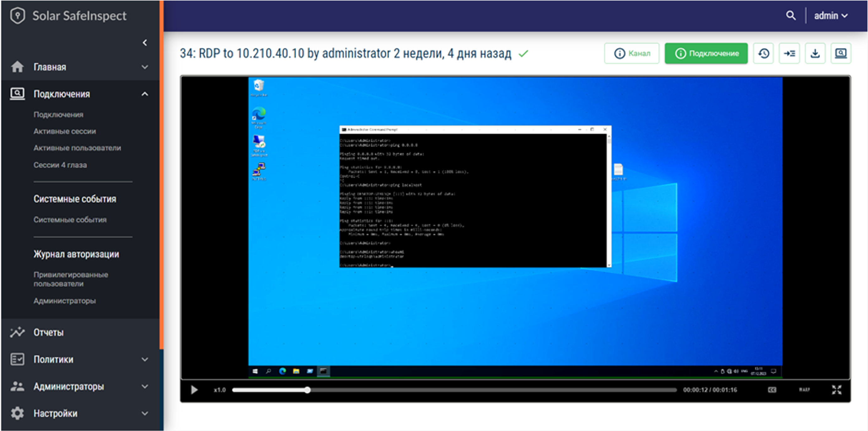Click the search magnifier icon in header
The height and width of the screenshot is (431, 868).
790,15
